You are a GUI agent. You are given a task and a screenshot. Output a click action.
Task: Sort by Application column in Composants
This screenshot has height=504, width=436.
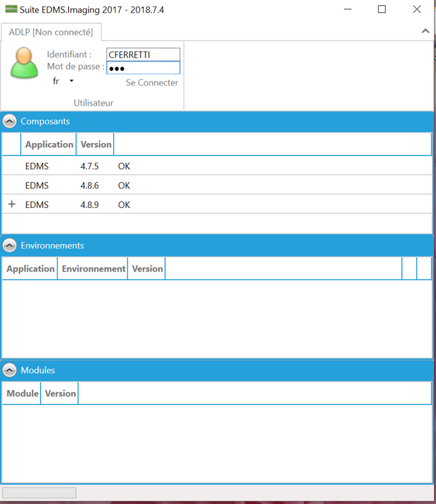pyautogui.click(x=49, y=144)
